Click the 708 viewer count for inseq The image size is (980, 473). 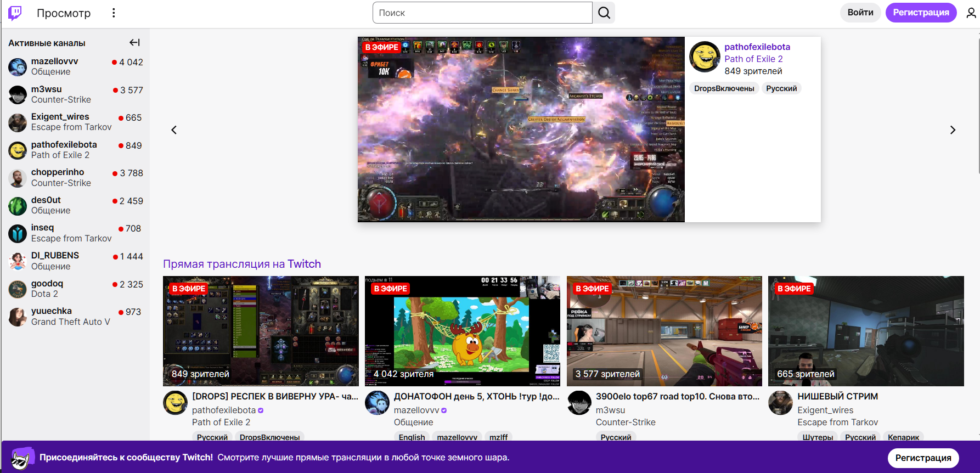(133, 228)
